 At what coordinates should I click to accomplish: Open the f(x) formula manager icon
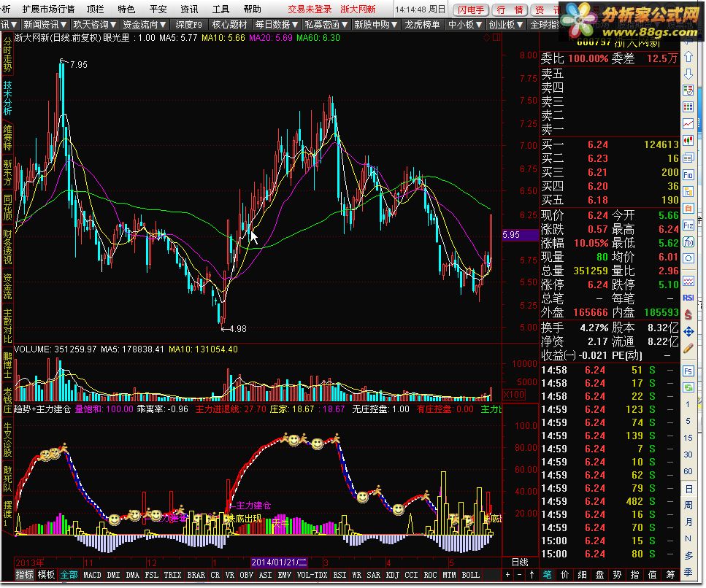click(688, 242)
